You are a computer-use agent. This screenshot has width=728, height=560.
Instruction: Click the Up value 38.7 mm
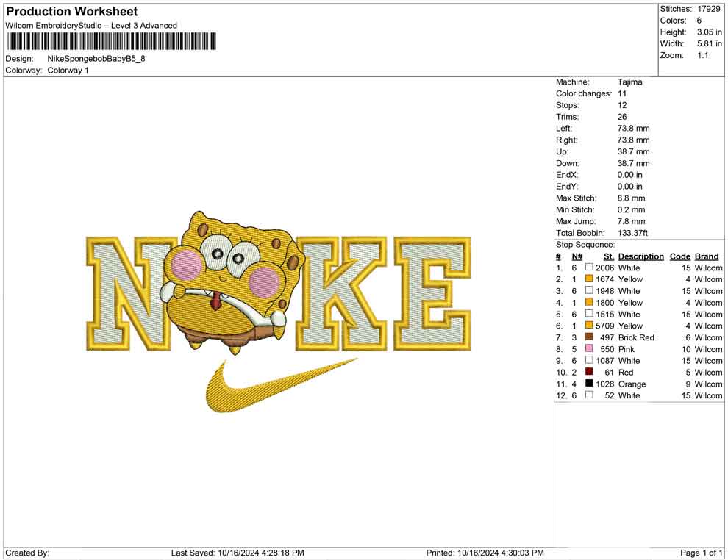pyautogui.click(x=633, y=151)
